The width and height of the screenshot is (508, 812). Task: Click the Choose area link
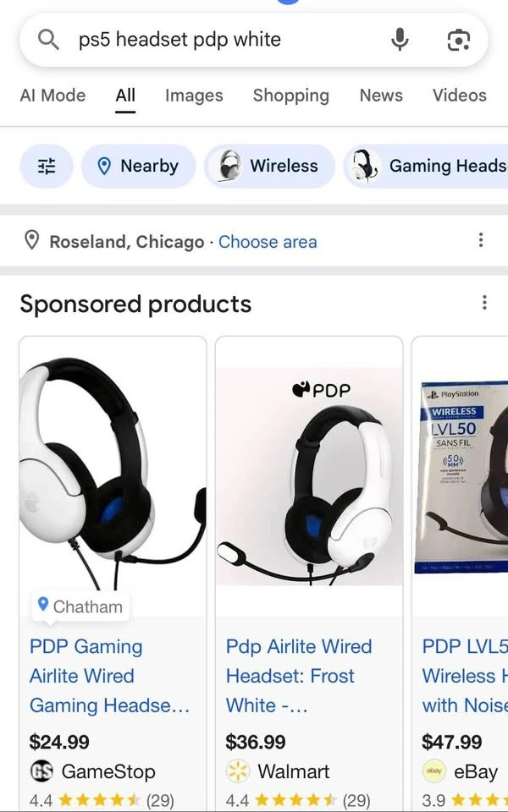click(268, 242)
